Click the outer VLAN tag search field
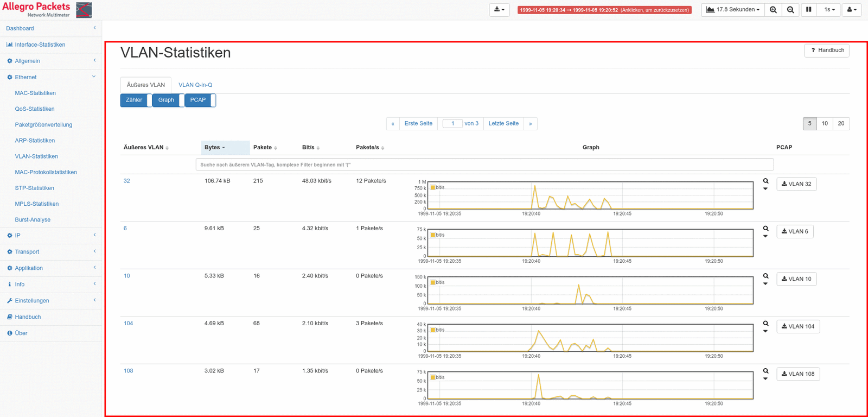868x417 pixels. [x=484, y=165]
